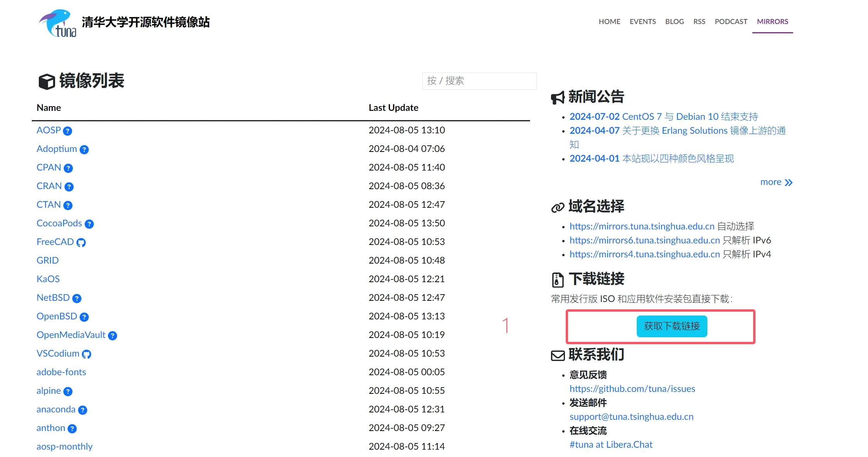Click the help icon next to anaconda
The width and height of the screenshot is (868, 457).
pos(83,410)
